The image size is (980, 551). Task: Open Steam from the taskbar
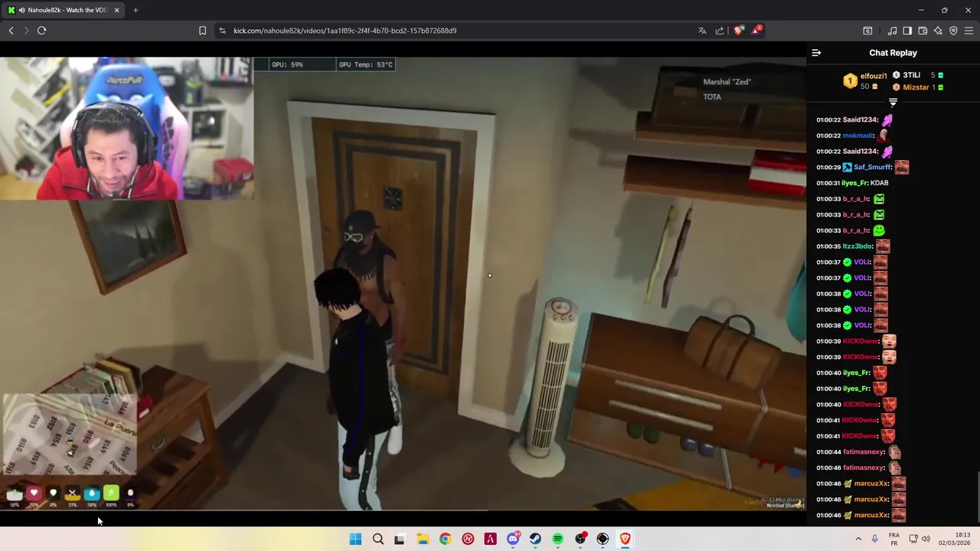(x=535, y=540)
